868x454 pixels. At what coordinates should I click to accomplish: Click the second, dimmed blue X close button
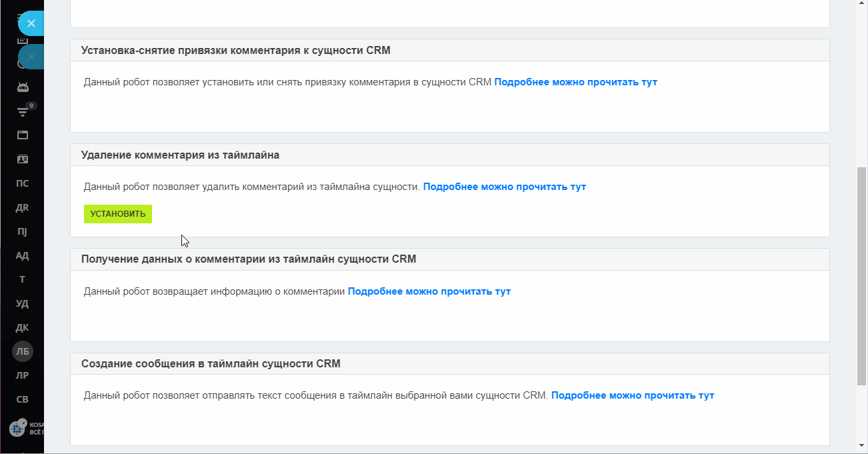(x=31, y=57)
